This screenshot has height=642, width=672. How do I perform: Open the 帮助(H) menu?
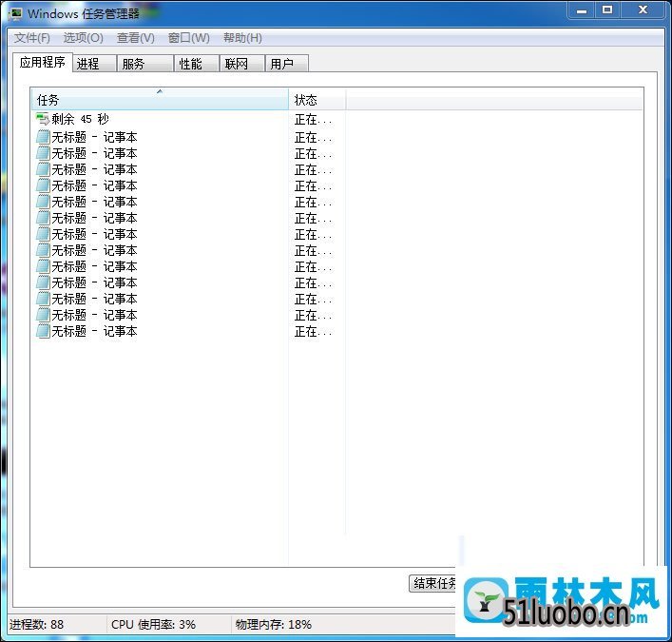(x=242, y=38)
